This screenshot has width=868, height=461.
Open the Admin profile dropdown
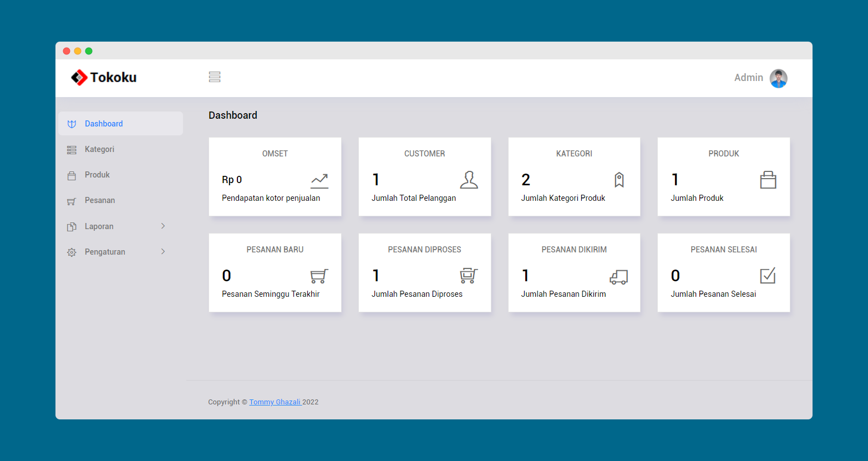pyautogui.click(x=749, y=78)
